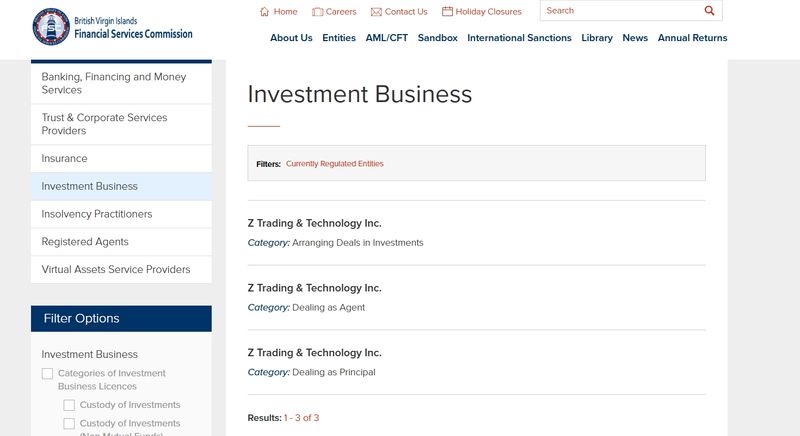Click the Contact Us envelope icon
This screenshot has width=800, height=436.
coord(376,12)
